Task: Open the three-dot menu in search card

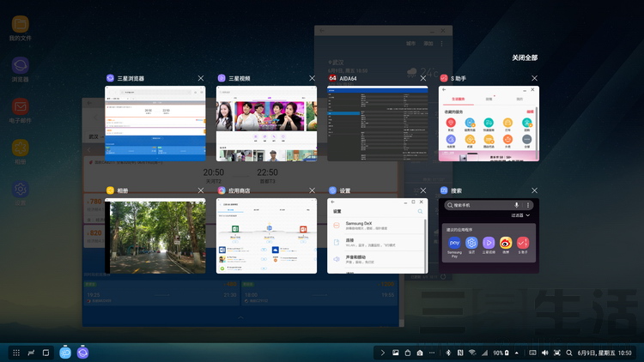Action: click(x=528, y=205)
